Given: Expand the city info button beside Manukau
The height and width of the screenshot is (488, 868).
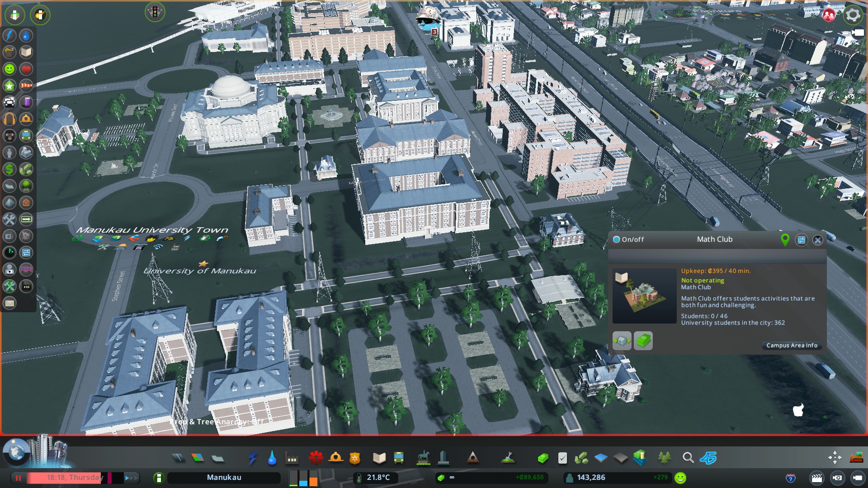Looking at the screenshot, I should tap(159, 478).
